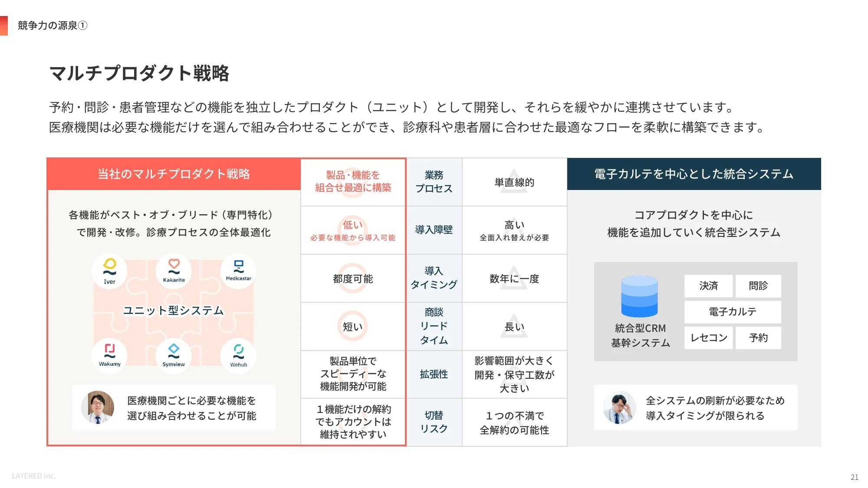This screenshot has width=868, height=488.
Task: Select the 当社のマルチプロダクト戦略 header
Action: point(174,174)
